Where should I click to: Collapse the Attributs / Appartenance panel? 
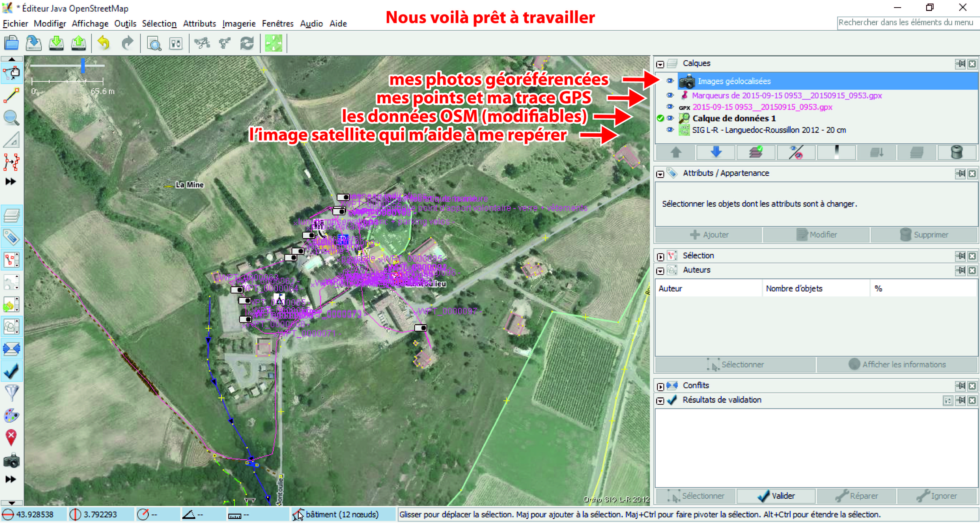pyautogui.click(x=661, y=174)
